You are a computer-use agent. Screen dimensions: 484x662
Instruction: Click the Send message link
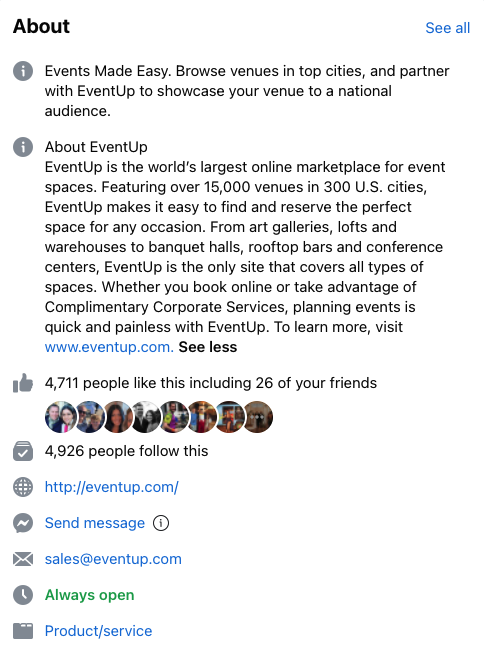[95, 523]
